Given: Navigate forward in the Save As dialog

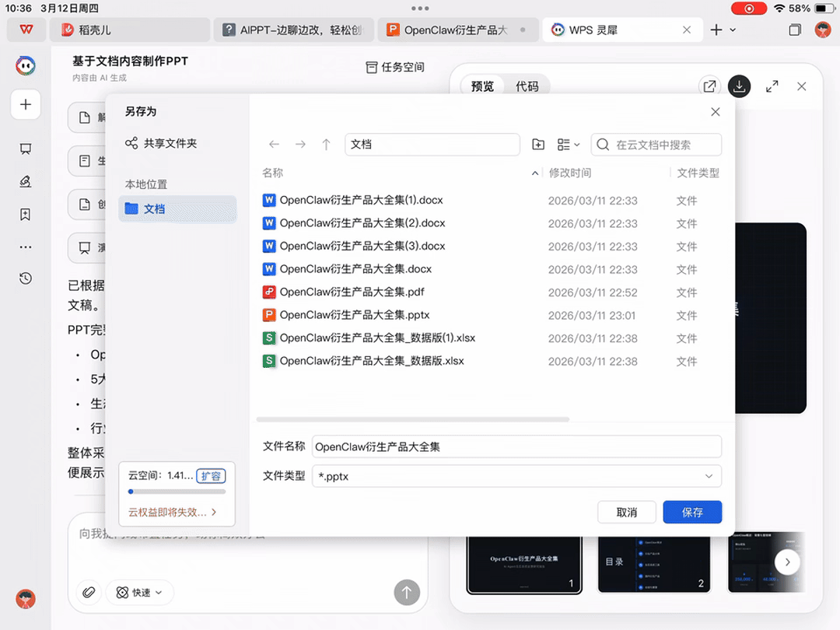Looking at the screenshot, I should click(300, 144).
